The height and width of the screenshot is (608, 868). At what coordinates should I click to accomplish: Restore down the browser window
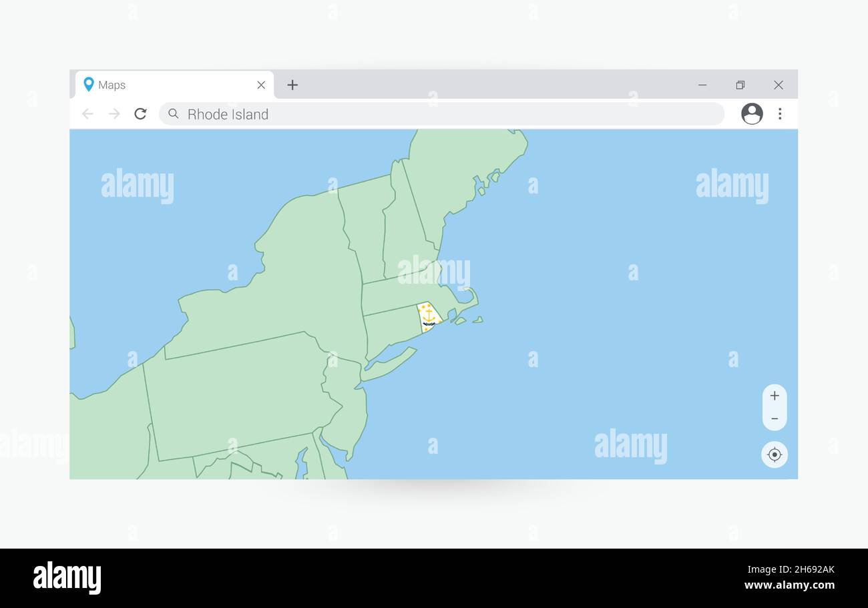(740, 85)
